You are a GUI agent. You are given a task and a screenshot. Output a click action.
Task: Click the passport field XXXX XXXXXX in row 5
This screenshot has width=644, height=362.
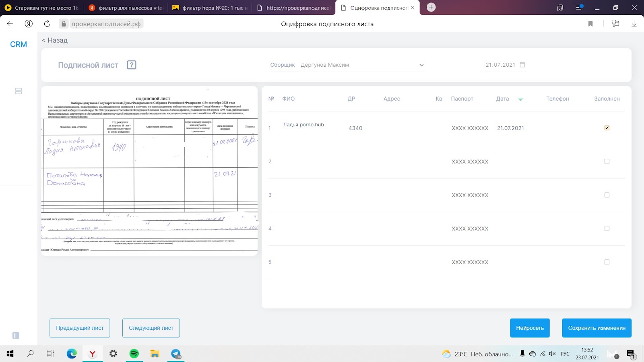[x=470, y=262]
